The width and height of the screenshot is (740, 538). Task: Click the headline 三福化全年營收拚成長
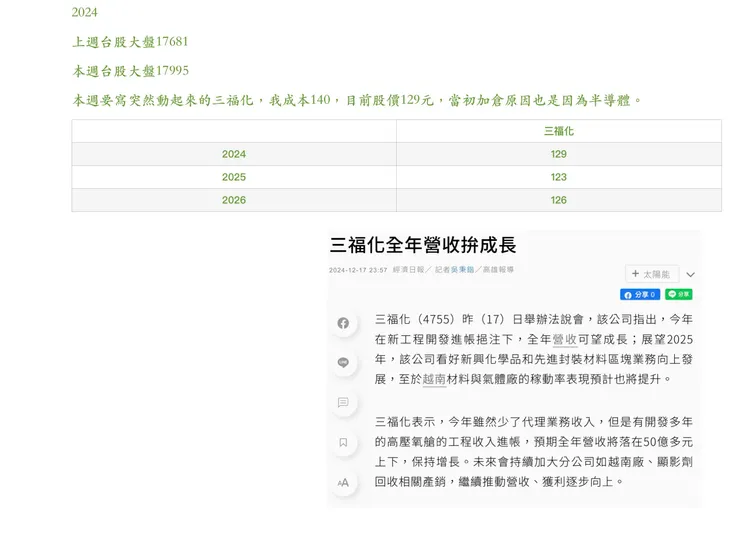[423, 245]
